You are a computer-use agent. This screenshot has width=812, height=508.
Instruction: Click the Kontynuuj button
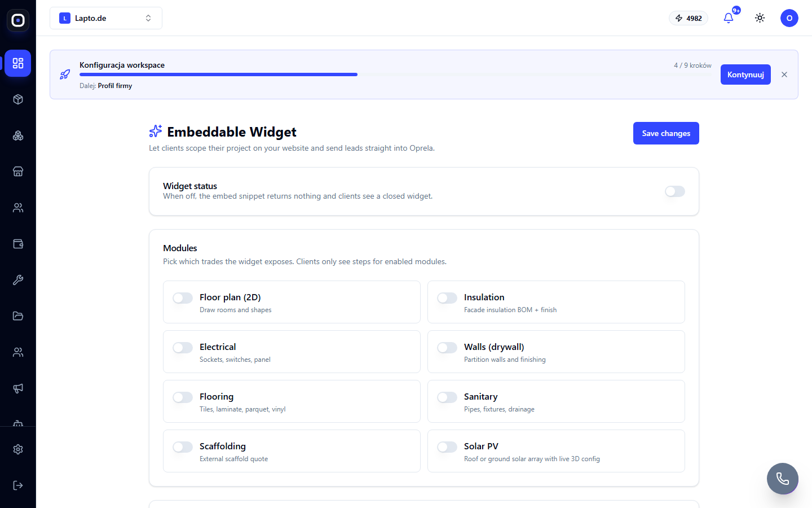click(x=745, y=75)
